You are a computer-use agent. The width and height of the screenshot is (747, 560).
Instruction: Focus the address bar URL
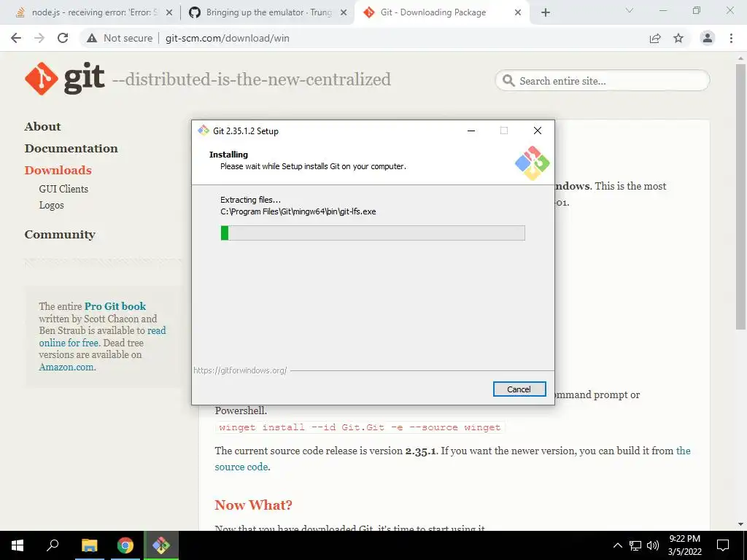point(228,38)
